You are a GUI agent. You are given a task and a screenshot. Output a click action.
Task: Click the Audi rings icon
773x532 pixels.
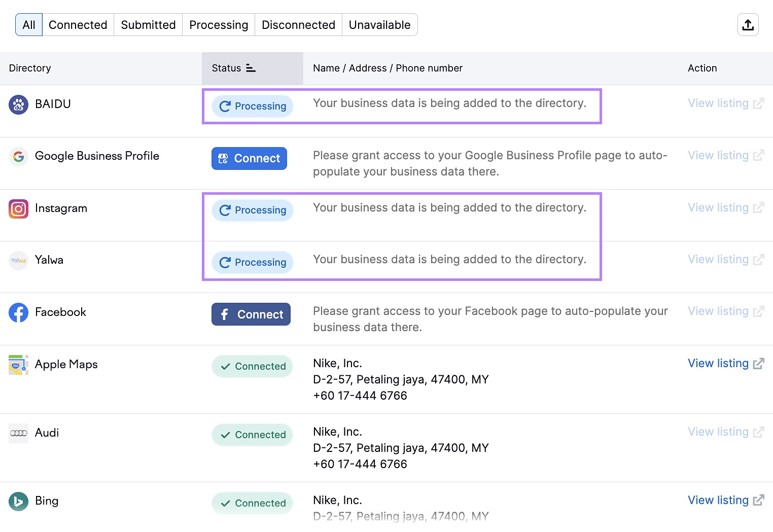click(18, 433)
